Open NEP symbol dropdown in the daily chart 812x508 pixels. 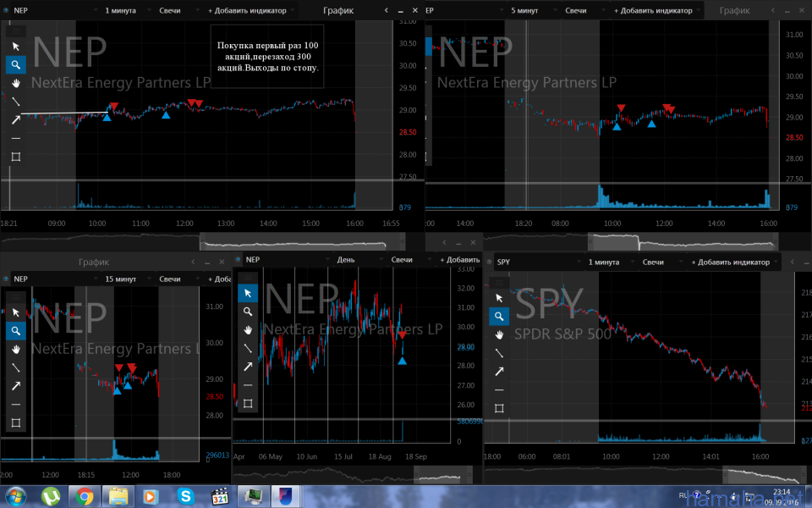(288, 260)
